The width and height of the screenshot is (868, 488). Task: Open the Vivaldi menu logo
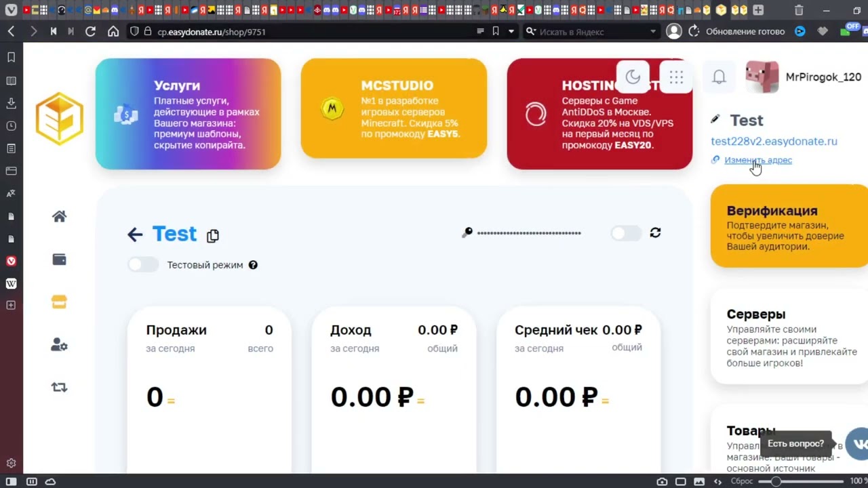pyautogui.click(x=11, y=10)
